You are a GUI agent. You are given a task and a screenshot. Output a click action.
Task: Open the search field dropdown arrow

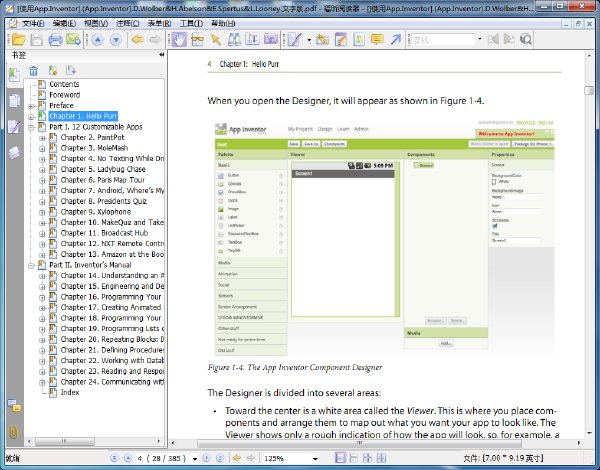coord(479,39)
